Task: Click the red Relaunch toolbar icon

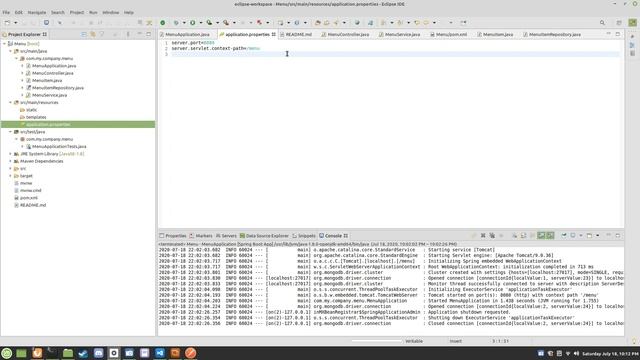Action: (259, 23)
